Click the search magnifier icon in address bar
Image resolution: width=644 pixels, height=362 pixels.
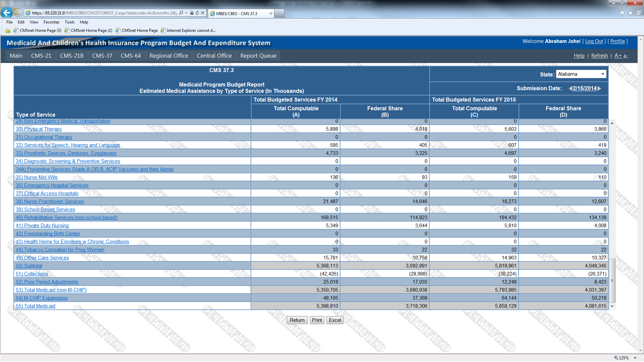181,13
